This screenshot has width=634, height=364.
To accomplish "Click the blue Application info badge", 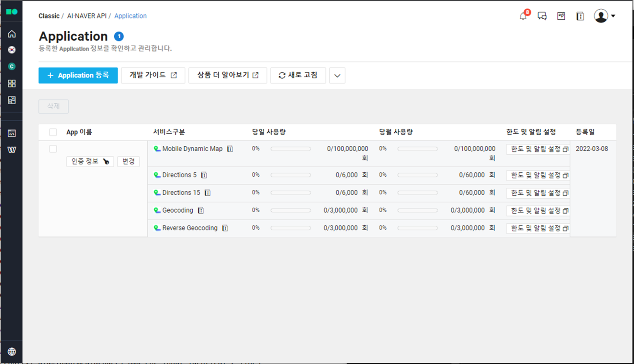I will point(119,36).
